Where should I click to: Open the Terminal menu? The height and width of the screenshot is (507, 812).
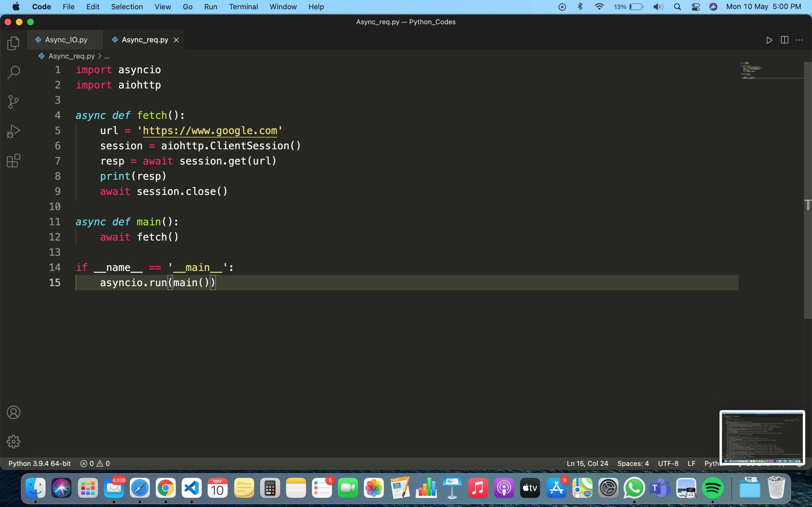pos(243,7)
